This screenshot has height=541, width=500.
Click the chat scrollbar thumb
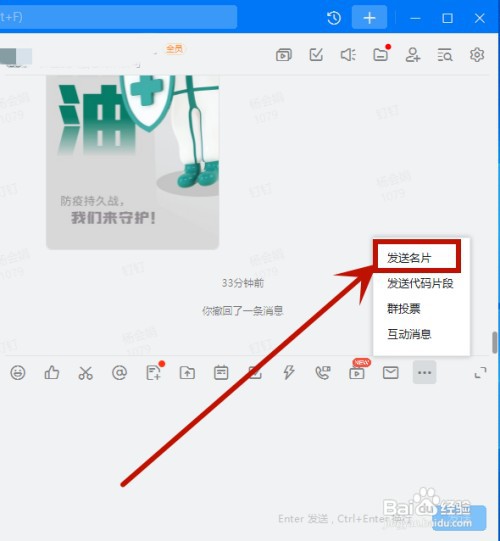tap(495, 342)
